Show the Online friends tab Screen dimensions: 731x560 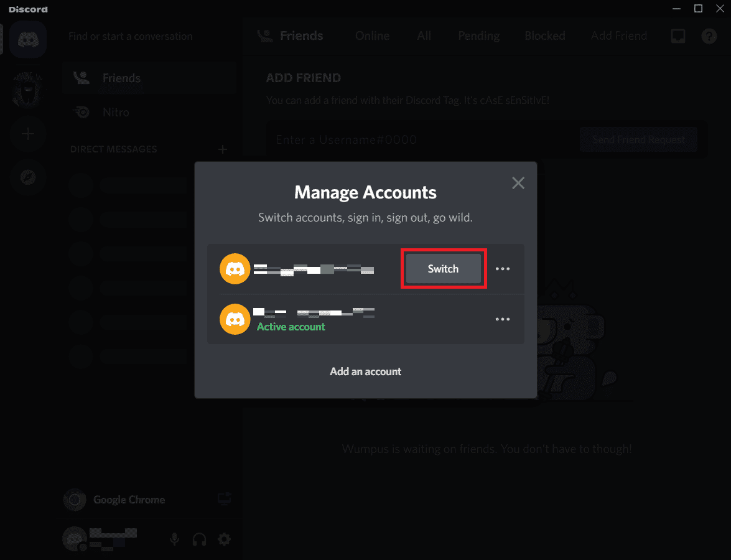pos(372,36)
